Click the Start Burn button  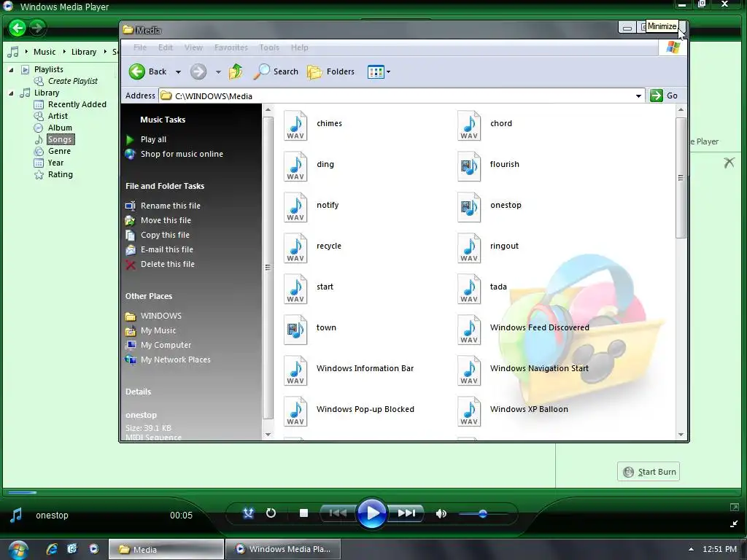point(649,472)
